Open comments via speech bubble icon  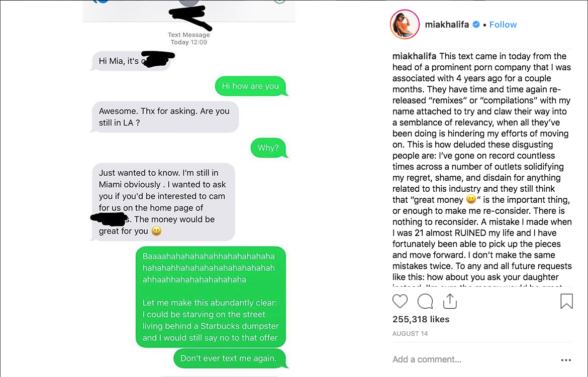[x=425, y=301]
